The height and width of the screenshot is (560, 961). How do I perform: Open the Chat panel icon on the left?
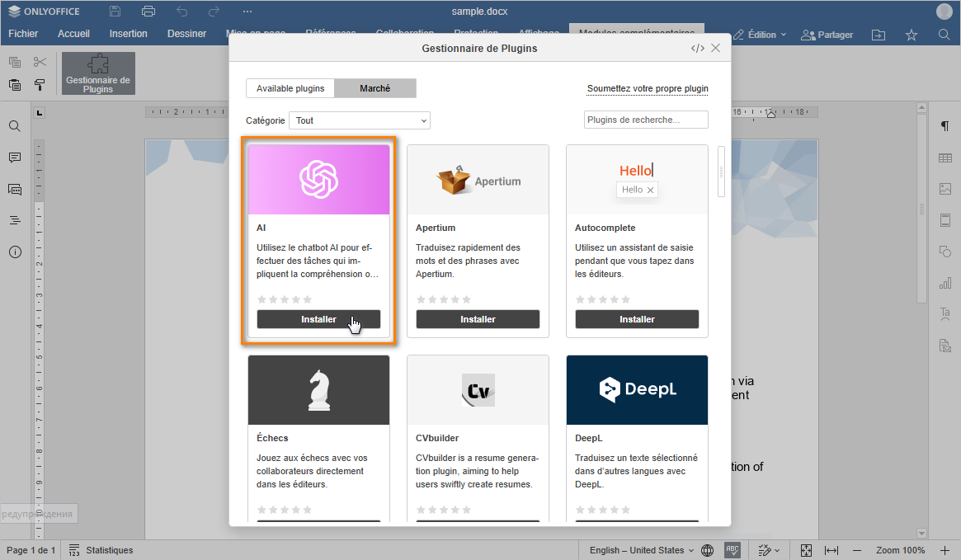[15, 189]
